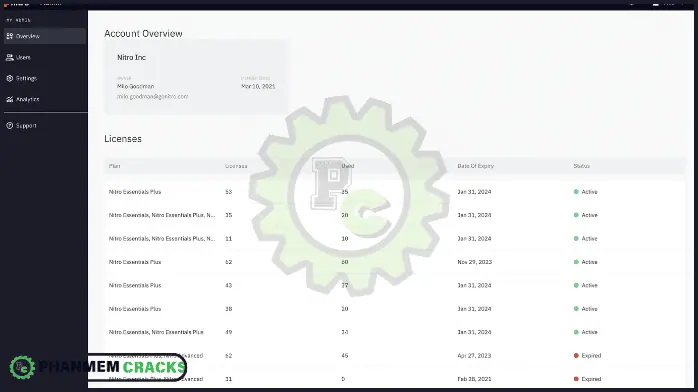Click the milo goodman email address
This screenshot has width=698, height=392.
152,96
